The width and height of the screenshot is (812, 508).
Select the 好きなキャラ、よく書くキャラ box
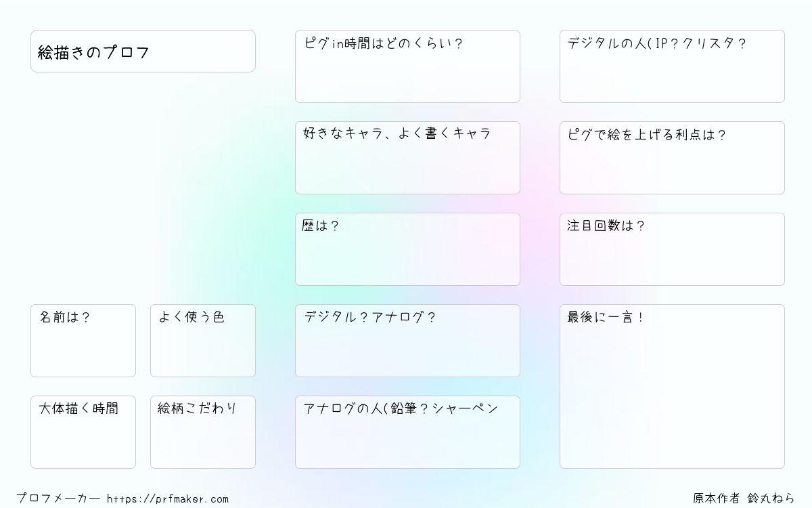[x=407, y=158]
